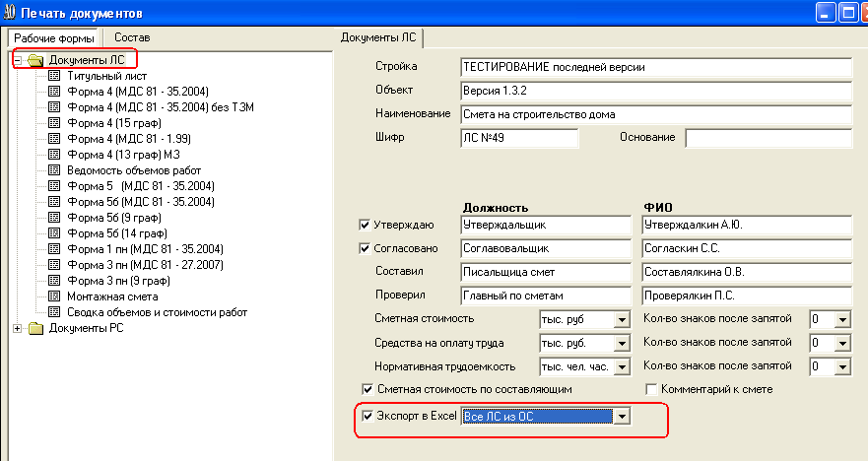Click the Стройка input field
The width and height of the screenshot is (868, 461).
click(656, 68)
